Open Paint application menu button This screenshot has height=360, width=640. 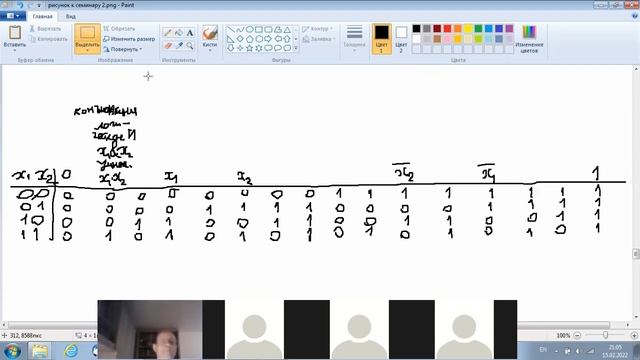tap(13, 16)
